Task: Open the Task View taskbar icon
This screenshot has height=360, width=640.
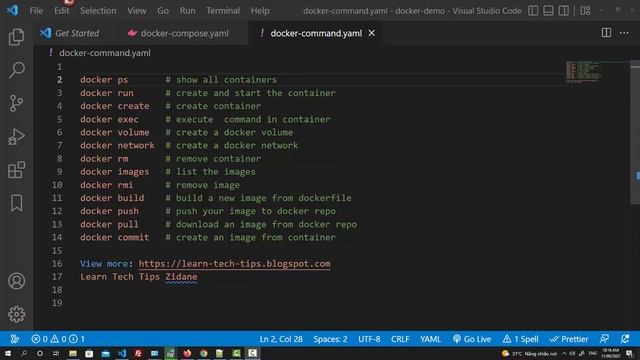Action: [56, 353]
